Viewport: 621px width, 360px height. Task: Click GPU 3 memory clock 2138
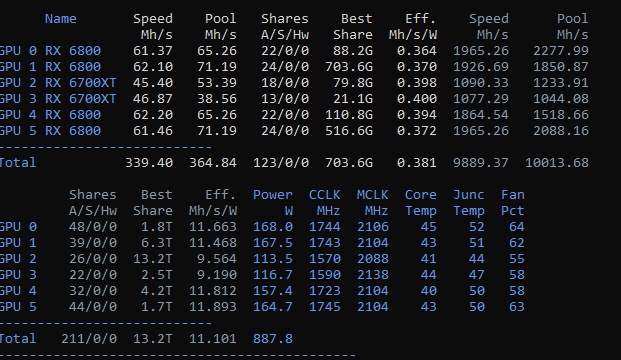pyautogui.click(x=373, y=274)
